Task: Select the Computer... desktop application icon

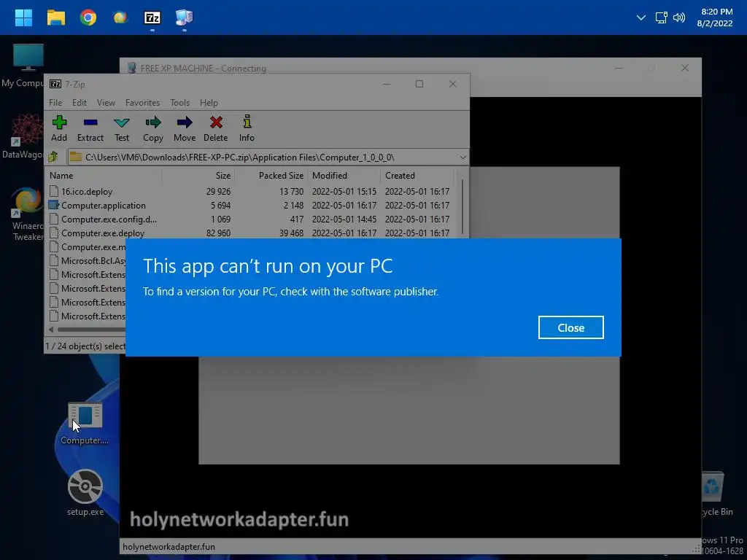Action: tap(85, 424)
